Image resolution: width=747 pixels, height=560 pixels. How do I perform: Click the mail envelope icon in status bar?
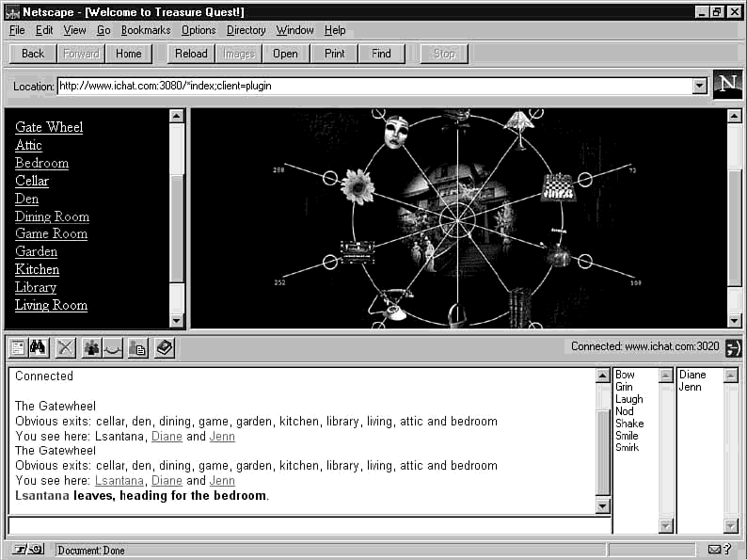(x=715, y=550)
